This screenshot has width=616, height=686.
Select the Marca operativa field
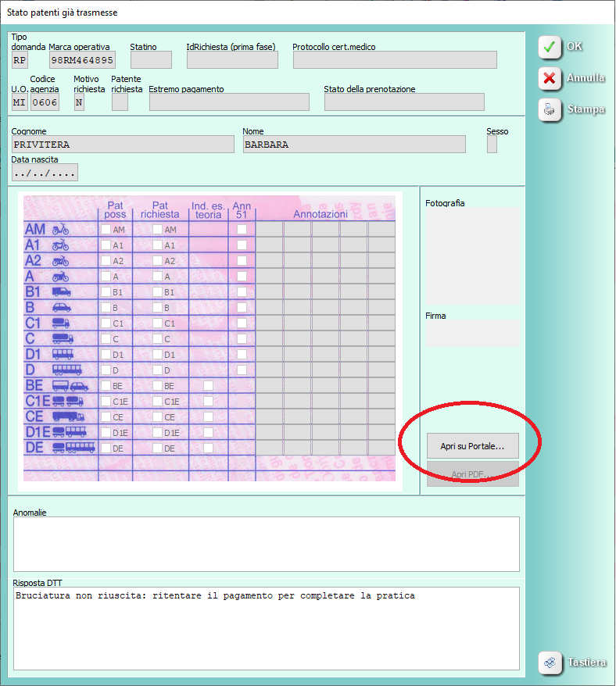tap(82, 60)
